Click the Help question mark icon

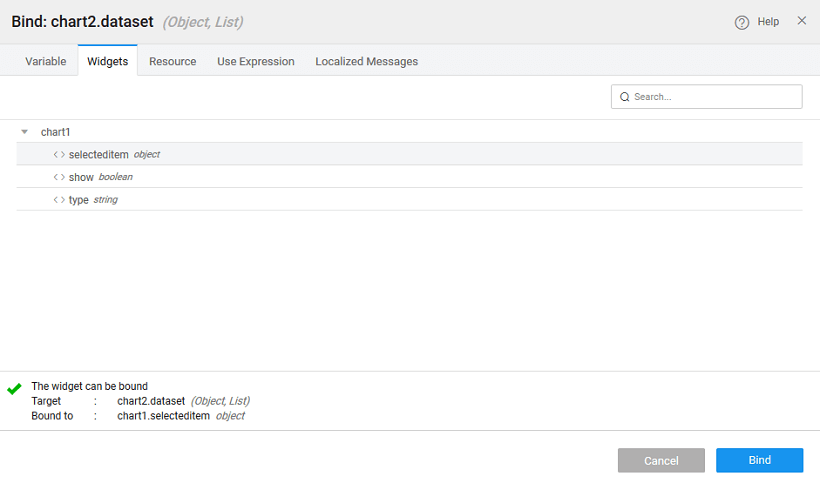(x=742, y=22)
